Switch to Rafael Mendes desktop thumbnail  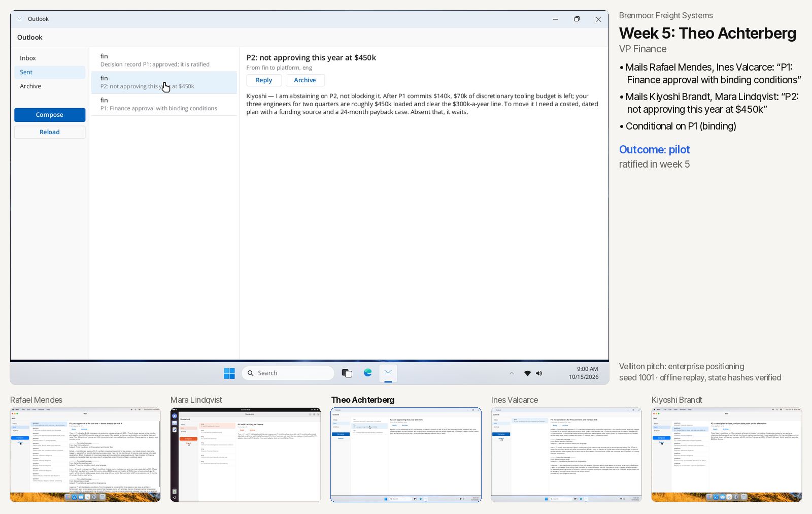click(85, 455)
